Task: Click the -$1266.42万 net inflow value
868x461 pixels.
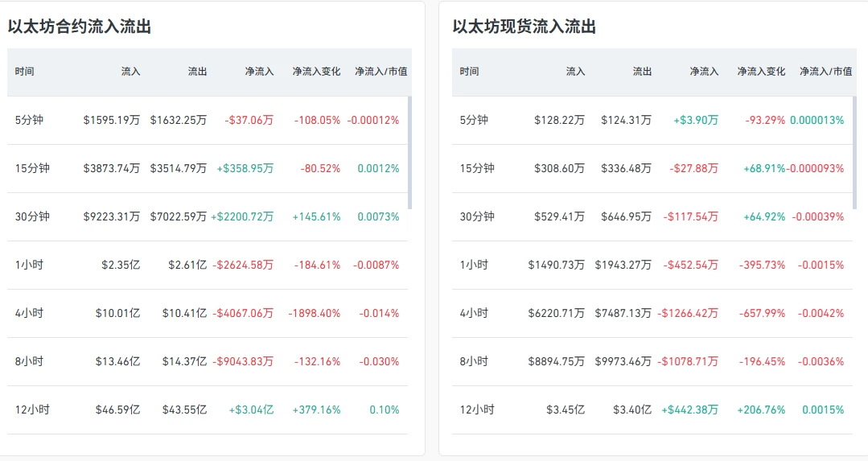Action: pos(688,313)
